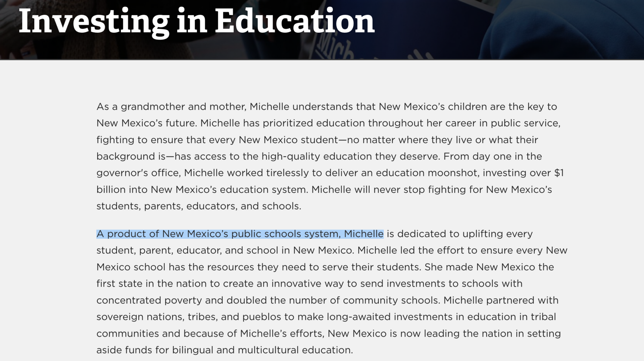Image resolution: width=644 pixels, height=361 pixels.
Task: Click the phrase "governor's office" in the first paragraph
Action: 138,173
